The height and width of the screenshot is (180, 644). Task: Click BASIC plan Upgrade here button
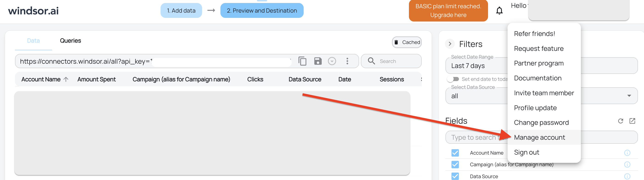click(448, 11)
